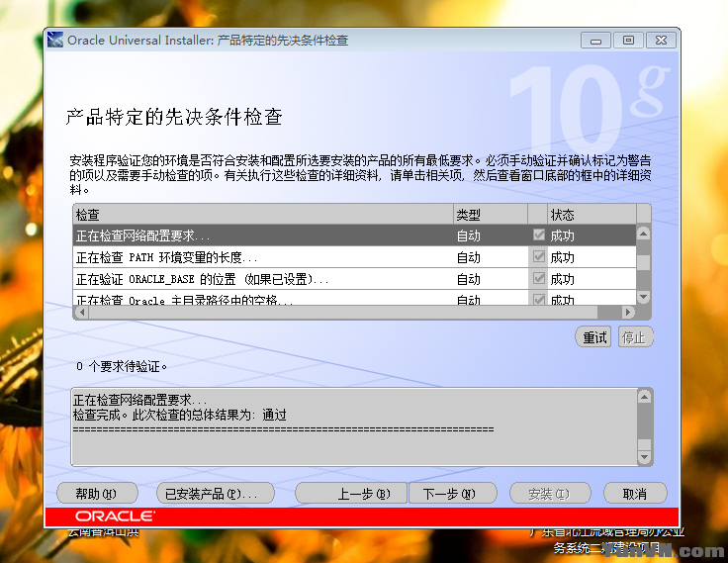Click 检查完成 result text in details box
728x563 pixels.
click(x=179, y=415)
